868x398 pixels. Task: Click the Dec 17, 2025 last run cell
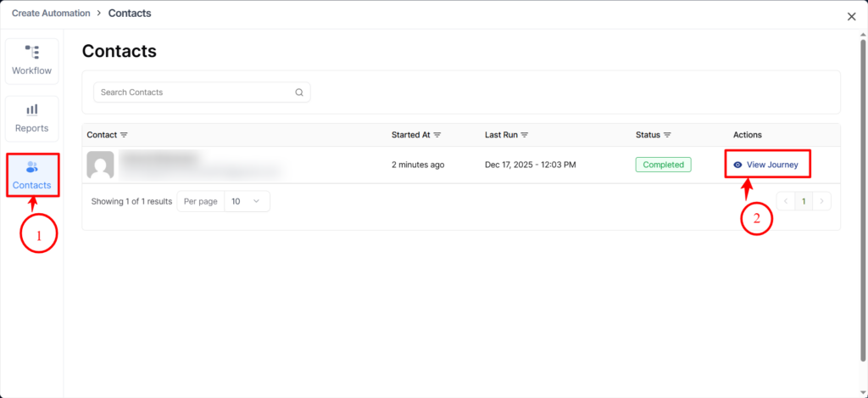530,165
